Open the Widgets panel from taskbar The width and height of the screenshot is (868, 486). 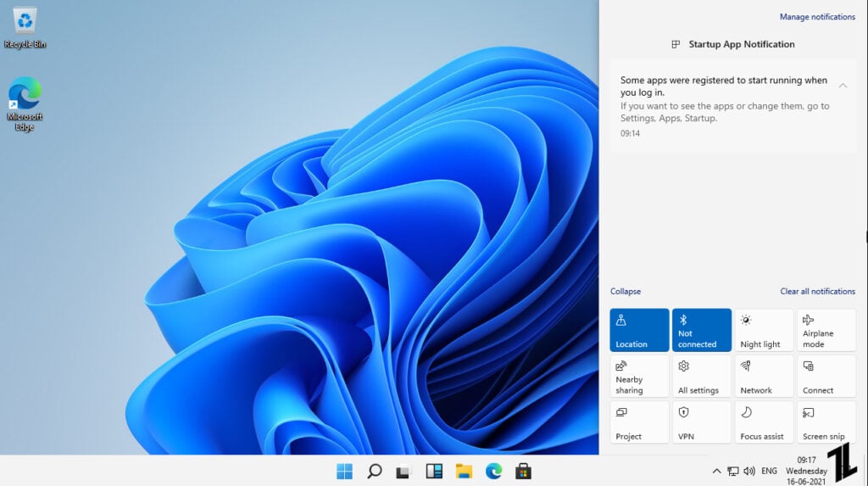pyautogui.click(x=434, y=471)
